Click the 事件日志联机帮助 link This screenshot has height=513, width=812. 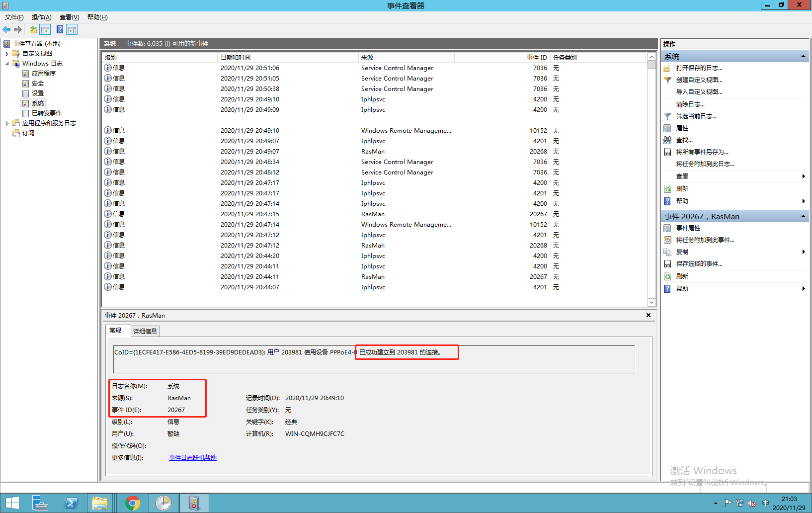pos(192,457)
